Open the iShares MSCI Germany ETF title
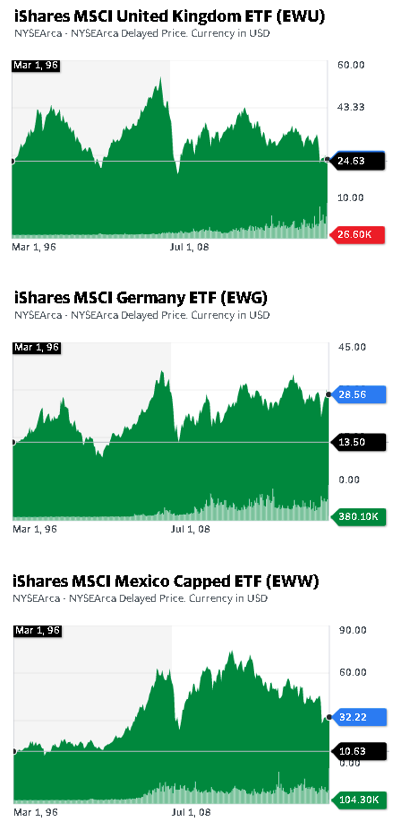 click(x=140, y=298)
